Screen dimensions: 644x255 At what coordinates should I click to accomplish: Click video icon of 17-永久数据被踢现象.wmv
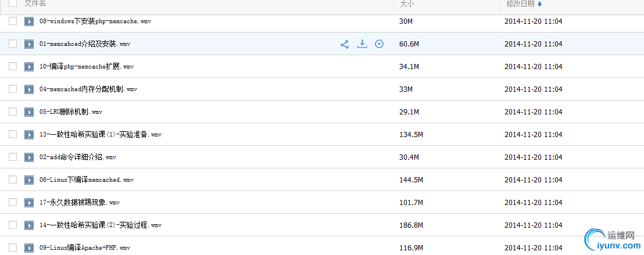pyautogui.click(x=28, y=203)
